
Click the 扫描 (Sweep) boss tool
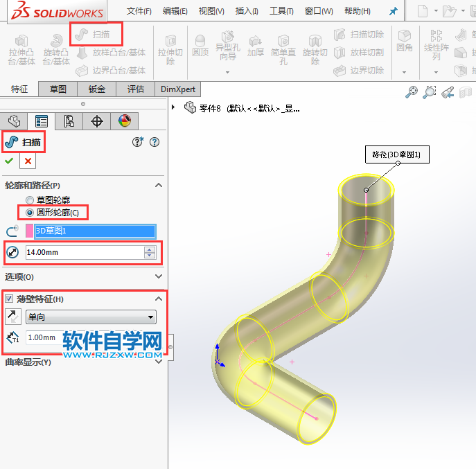click(x=93, y=35)
